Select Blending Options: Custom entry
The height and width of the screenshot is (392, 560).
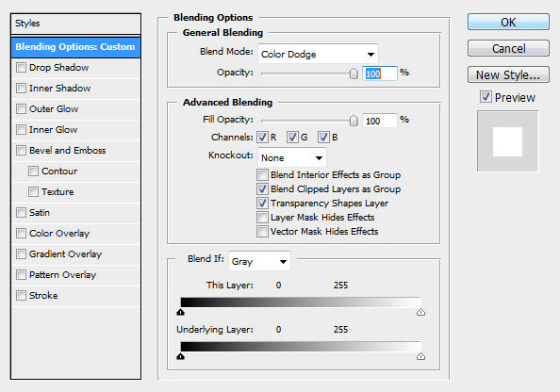click(75, 47)
